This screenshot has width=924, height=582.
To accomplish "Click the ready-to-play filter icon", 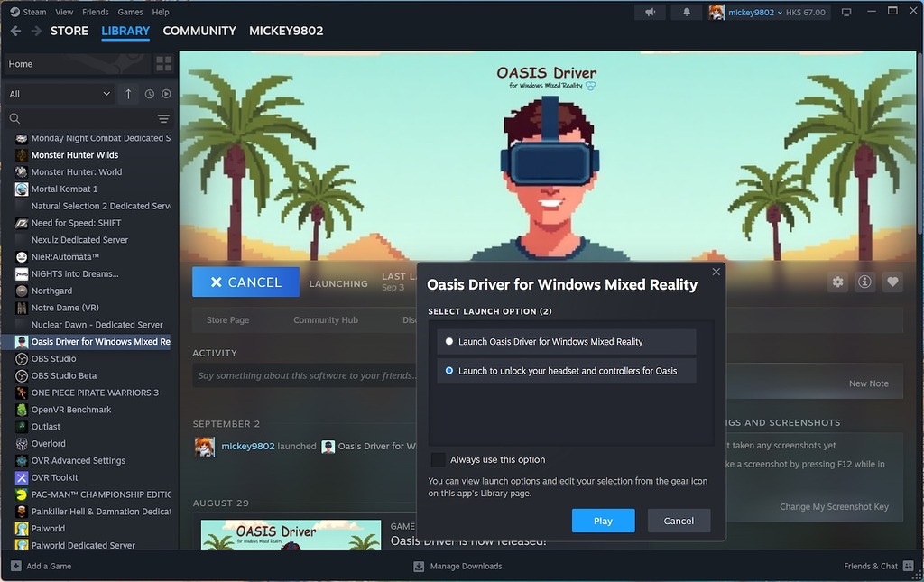I will 166,94.
